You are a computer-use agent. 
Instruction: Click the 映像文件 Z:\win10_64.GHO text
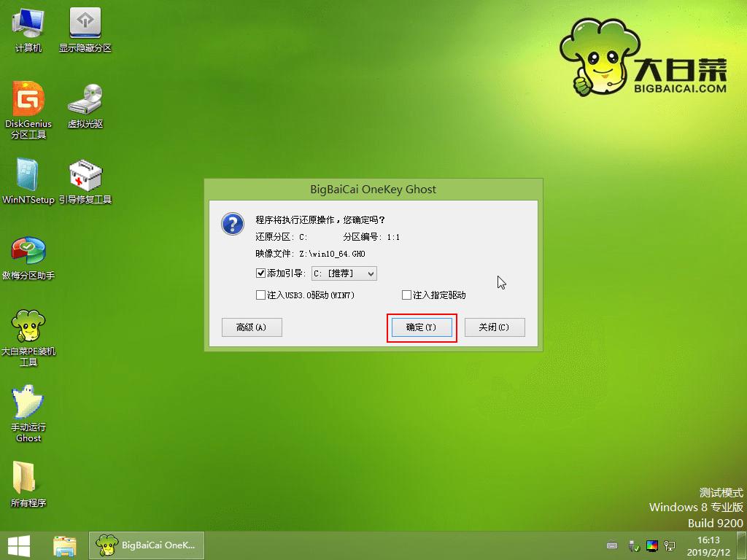310,254
